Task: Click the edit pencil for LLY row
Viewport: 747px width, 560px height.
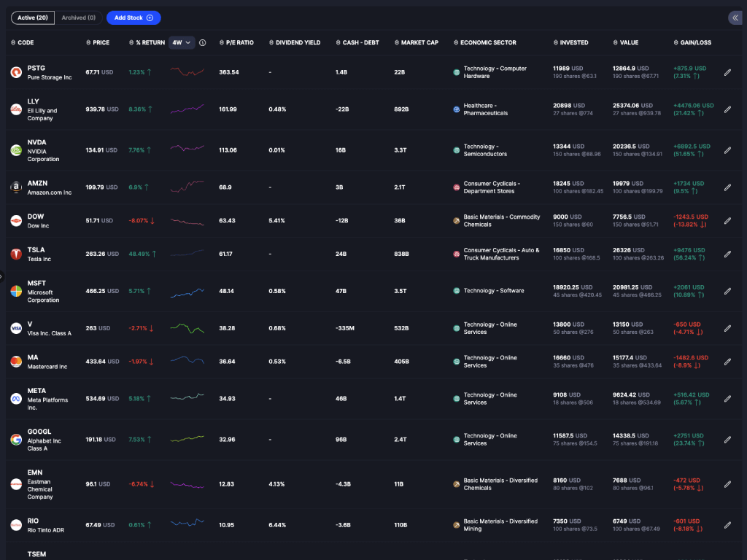Action: [x=727, y=109]
